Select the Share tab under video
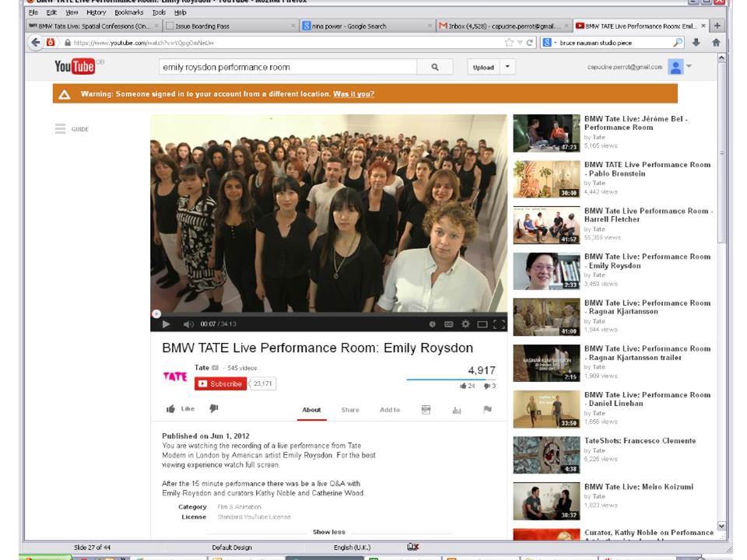 point(350,410)
